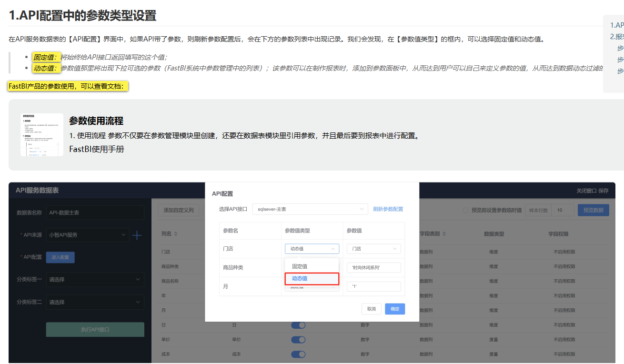Click the 进入配置 button
The image size is (624, 364).
60,257
